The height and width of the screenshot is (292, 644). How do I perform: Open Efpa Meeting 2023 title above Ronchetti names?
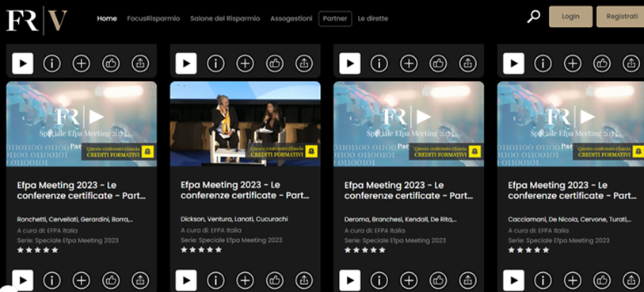[82, 190]
